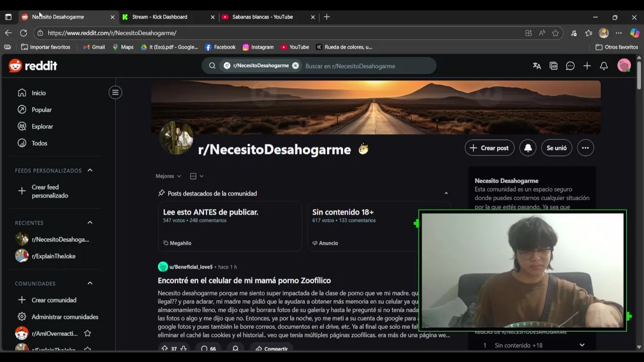Screen dimensions: 644x362
Task: Close the Necesito Desahogarme tab
Action: pyautogui.click(x=112, y=17)
